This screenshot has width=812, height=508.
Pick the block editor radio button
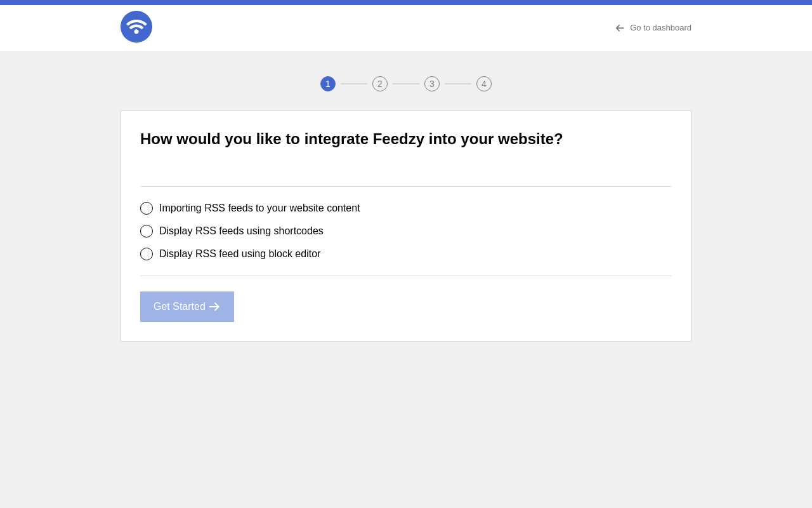pyautogui.click(x=147, y=254)
